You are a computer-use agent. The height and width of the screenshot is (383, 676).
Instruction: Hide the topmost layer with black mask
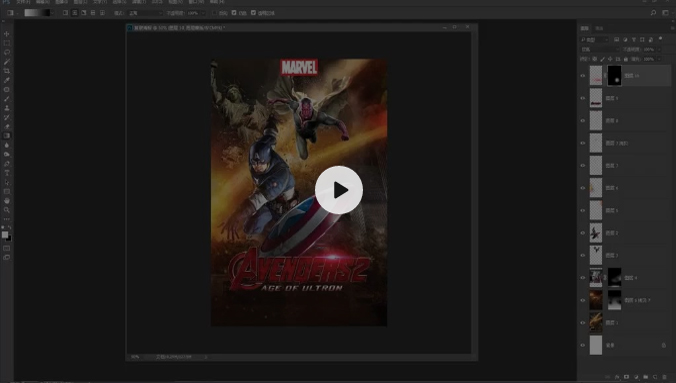(x=582, y=76)
